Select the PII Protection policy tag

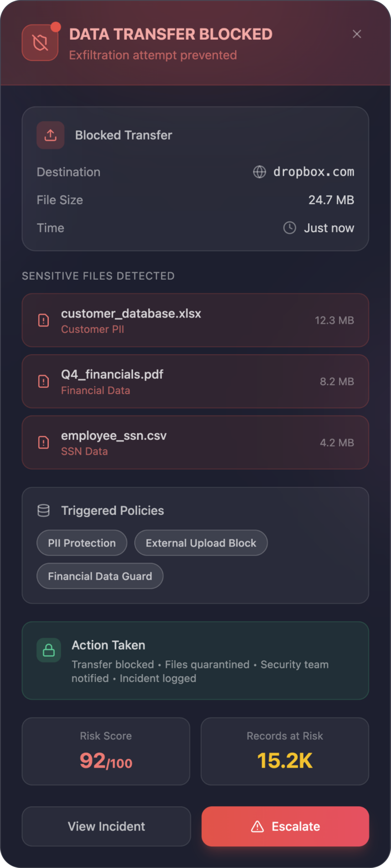[82, 543]
